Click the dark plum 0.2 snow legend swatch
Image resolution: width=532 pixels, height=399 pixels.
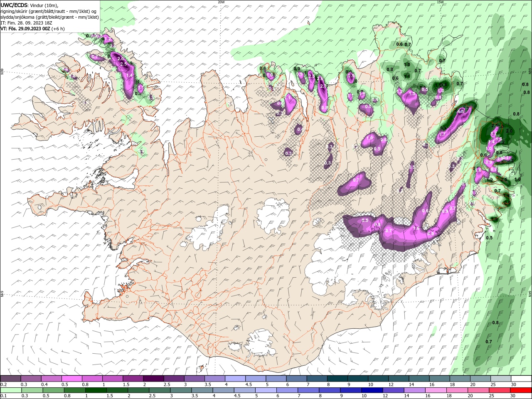[x=10, y=379]
